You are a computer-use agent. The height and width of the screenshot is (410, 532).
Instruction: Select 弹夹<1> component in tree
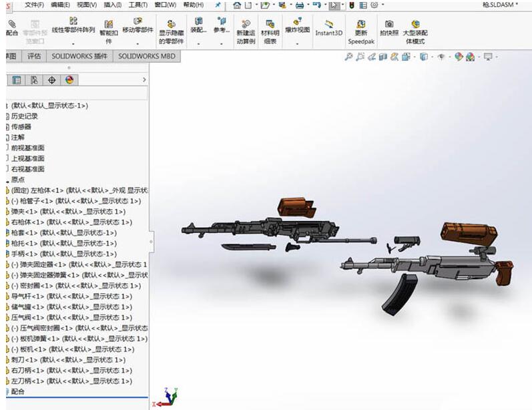tap(68, 212)
